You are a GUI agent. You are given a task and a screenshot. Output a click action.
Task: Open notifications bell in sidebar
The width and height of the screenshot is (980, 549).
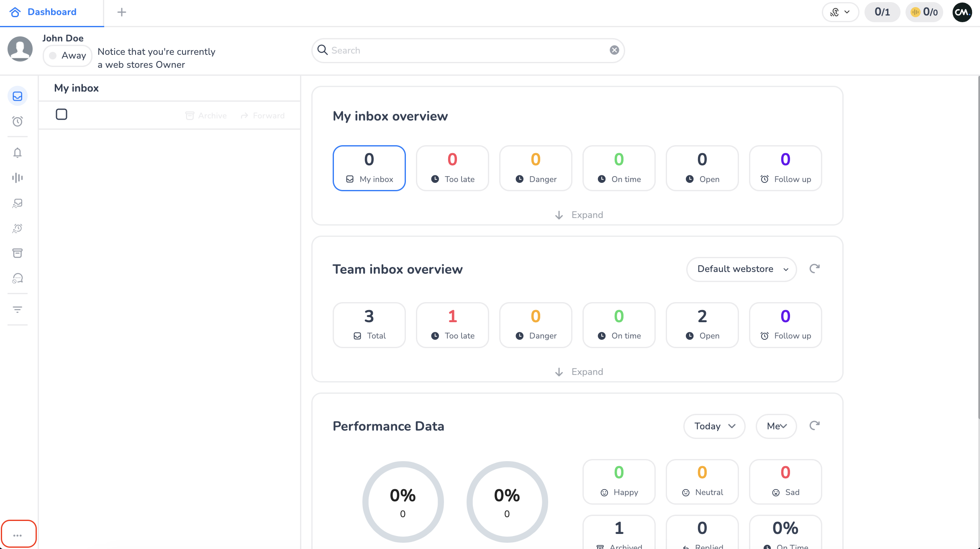[18, 153]
